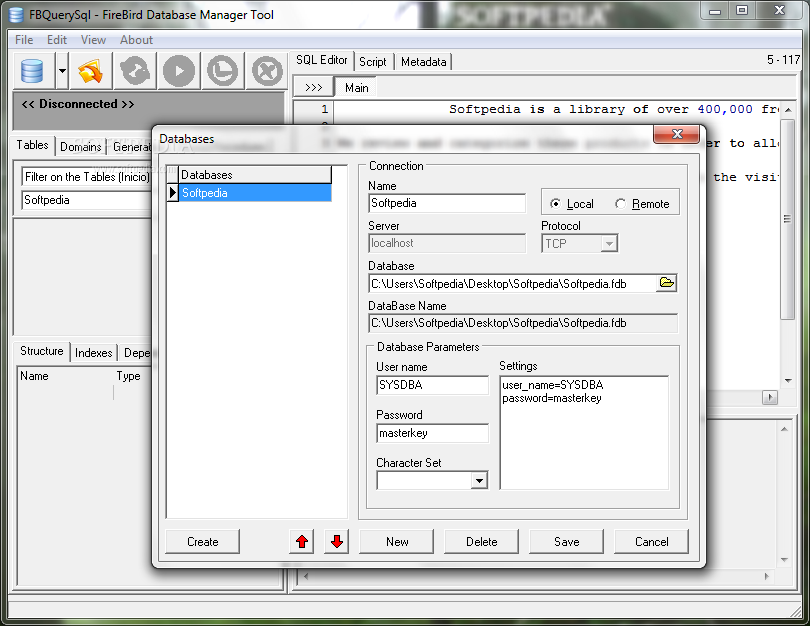Click the greyed refresh toolbar icon
Image resolution: width=810 pixels, height=626 pixels.
[135, 71]
